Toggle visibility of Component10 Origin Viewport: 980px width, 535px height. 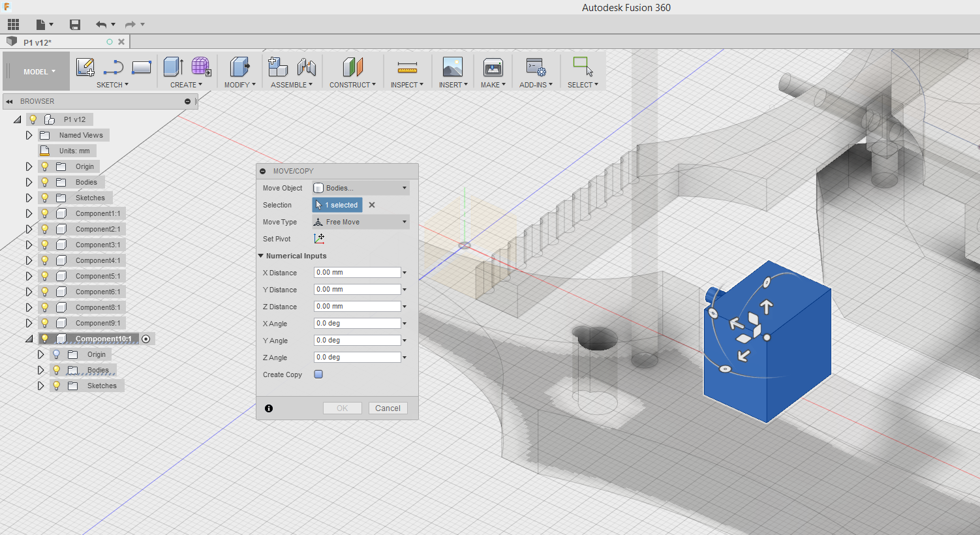(x=57, y=354)
